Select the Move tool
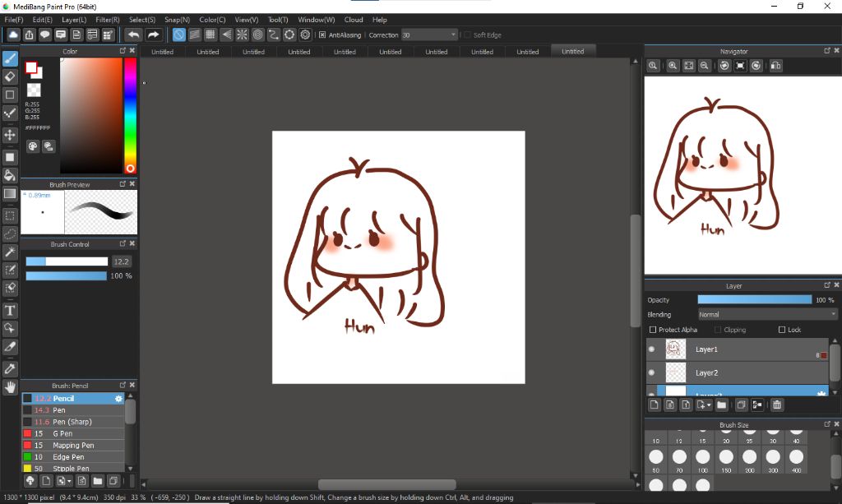The image size is (842, 504). click(x=10, y=135)
